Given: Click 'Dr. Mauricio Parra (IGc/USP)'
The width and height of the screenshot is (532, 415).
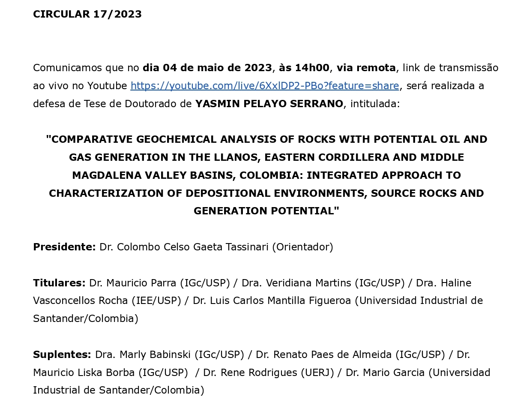Looking at the screenshot, I should point(159,283).
